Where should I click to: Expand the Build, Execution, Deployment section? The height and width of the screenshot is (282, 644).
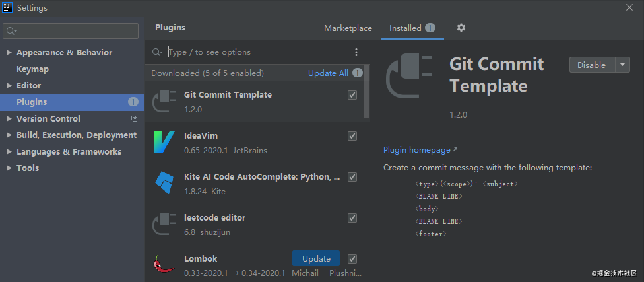[9, 135]
